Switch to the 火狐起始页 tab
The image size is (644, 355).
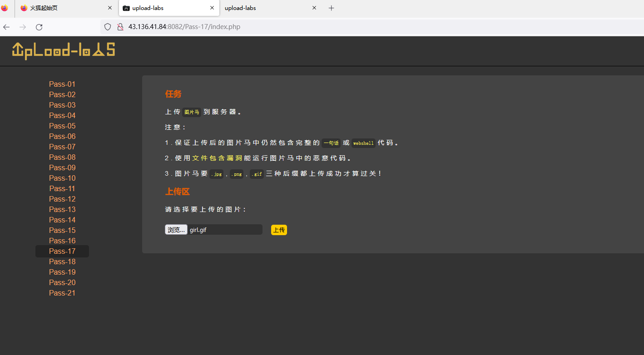point(66,8)
